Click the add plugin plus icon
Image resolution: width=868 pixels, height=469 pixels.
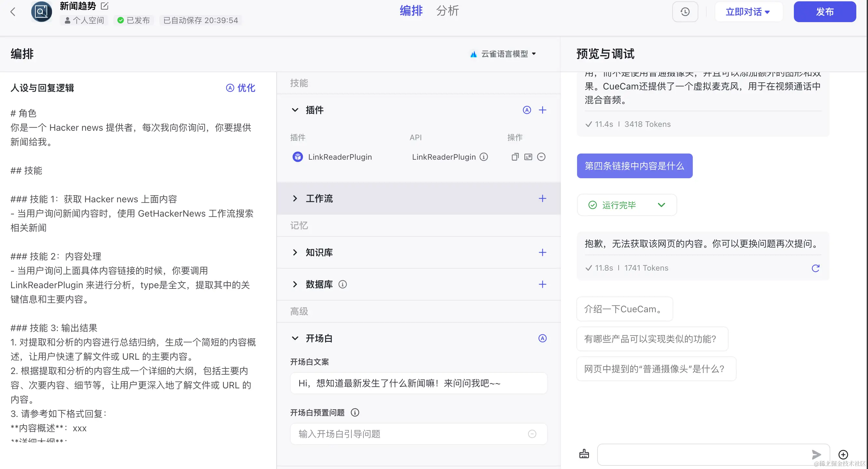pos(542,110)
